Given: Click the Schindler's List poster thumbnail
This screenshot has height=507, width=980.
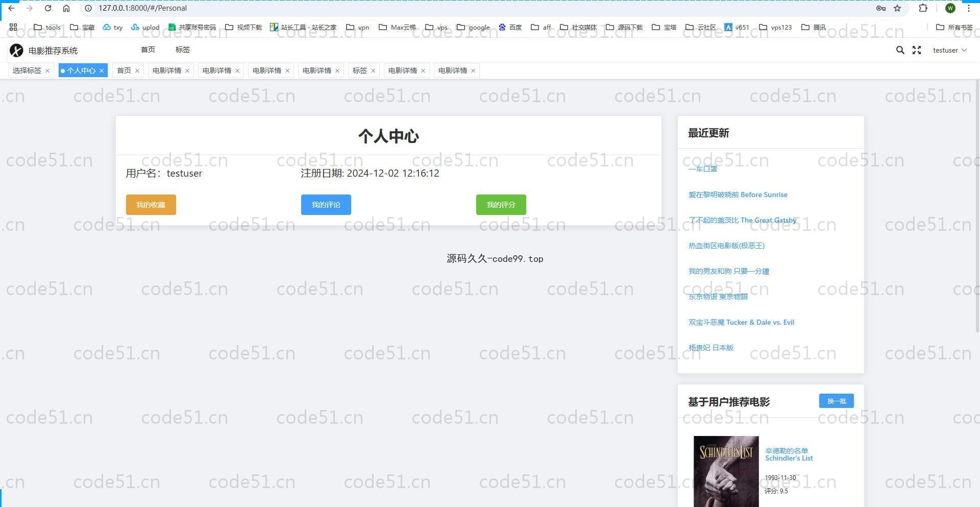Looking at the screenshot, I should [x=726, y=471].
